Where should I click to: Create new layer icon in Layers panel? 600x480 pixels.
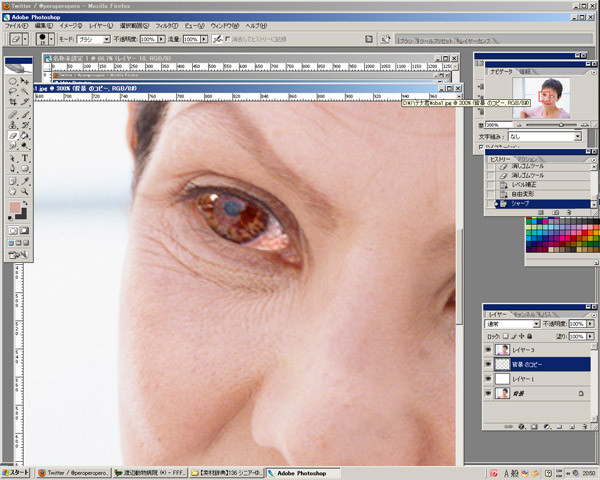click(x=572, y=426)
